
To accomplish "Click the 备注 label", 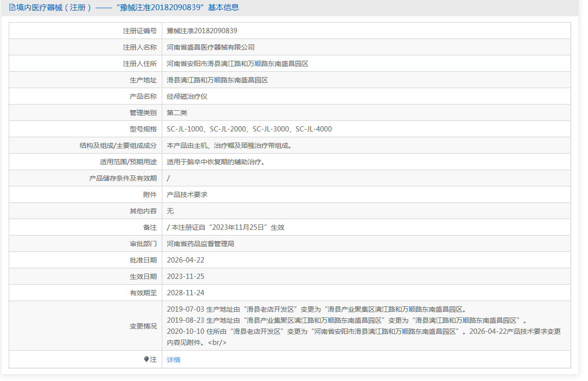I will pyautogui.click(x=150, y=227).
